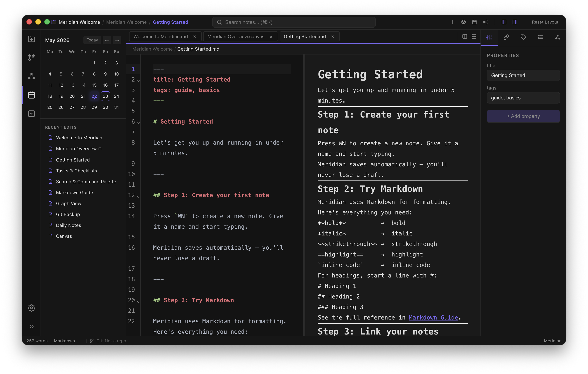The width and height of the screenshot is (588, 374).
Task: Switch to the Welcome to Meridian.md tab
Action: [165, 37]
